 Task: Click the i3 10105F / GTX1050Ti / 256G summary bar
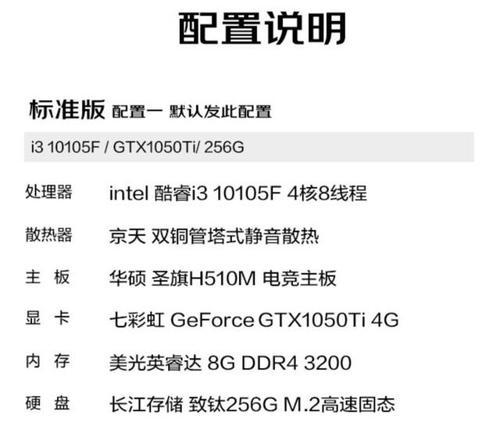(x=249, y=147)
